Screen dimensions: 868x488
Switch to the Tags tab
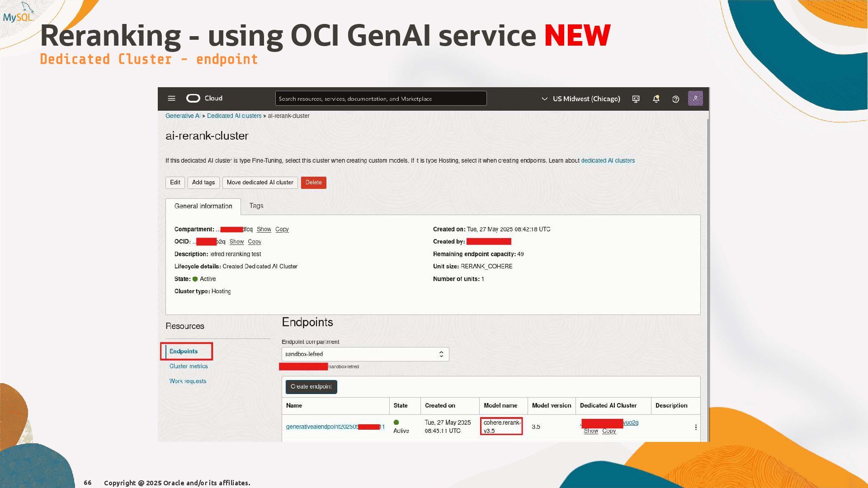[x=256, y=206]
